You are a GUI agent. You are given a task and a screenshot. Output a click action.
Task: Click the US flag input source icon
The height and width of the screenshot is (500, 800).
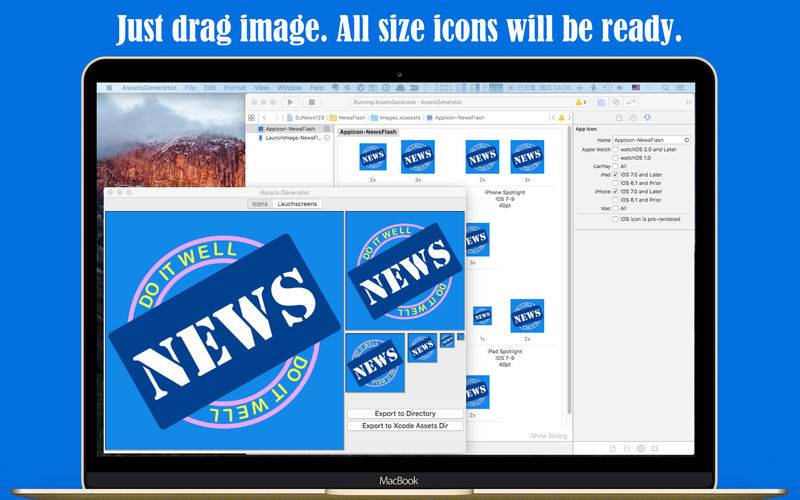point(636,87)
